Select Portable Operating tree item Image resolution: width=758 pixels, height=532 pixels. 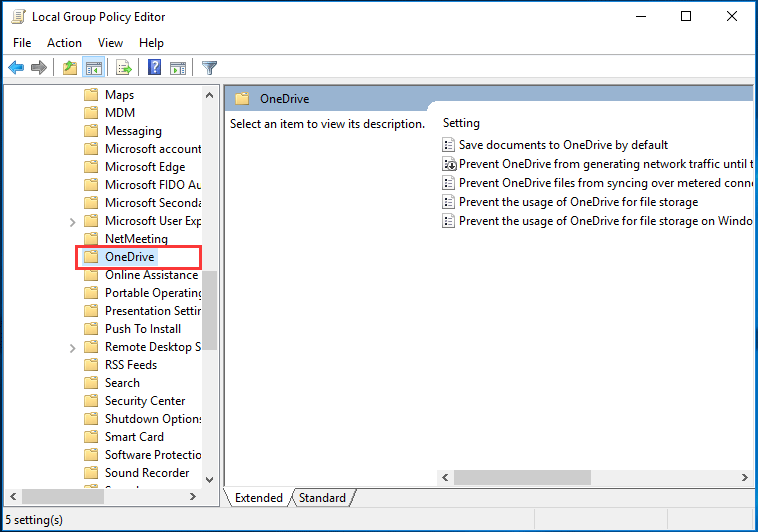(153, 293)
